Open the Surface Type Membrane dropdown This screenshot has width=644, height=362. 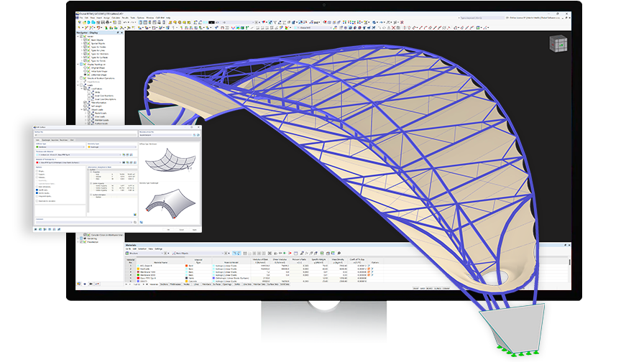tap(60, 147)
